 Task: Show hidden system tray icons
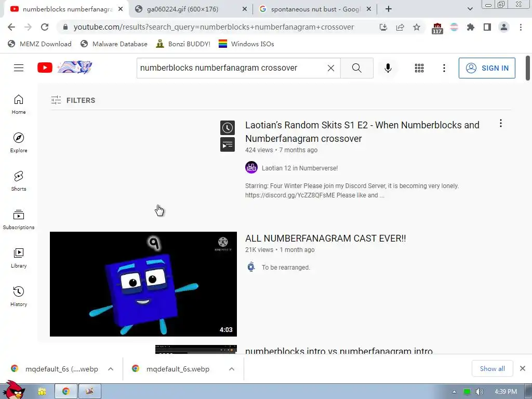(454, 392)
